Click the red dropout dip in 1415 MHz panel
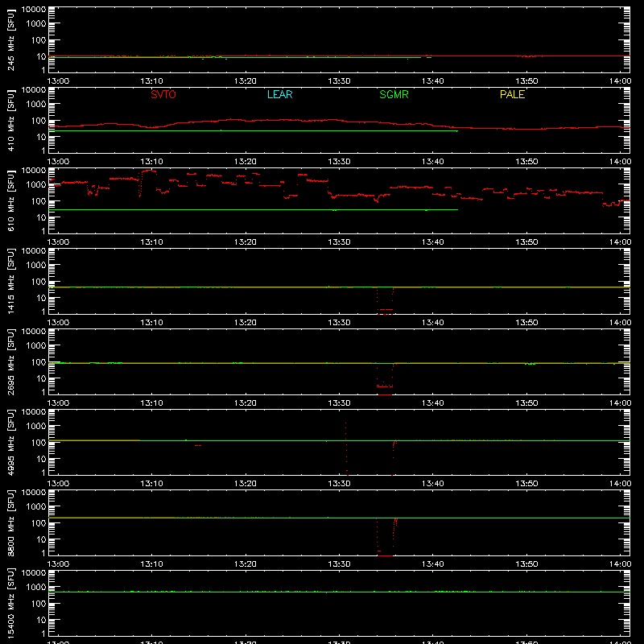This screenshot has width=644, height=644. (385, 302)
